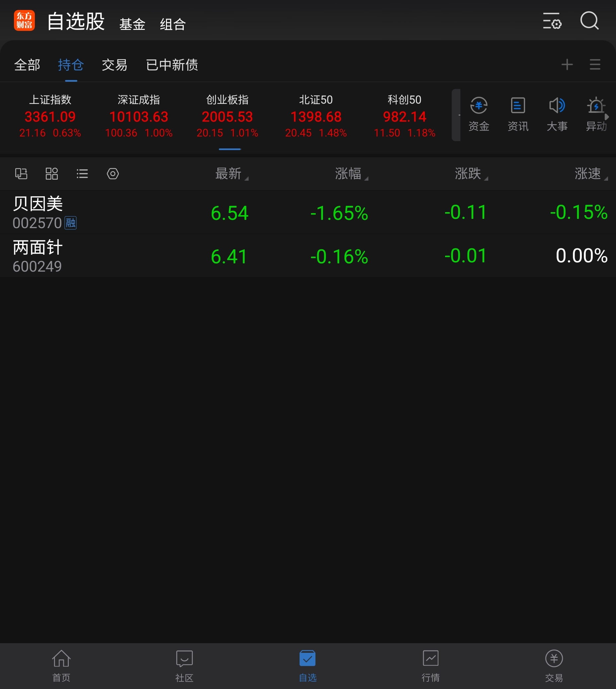This screenshot has width=616, height=689.
Task: Open 创业板指 index card
Action: pos(227,116)
